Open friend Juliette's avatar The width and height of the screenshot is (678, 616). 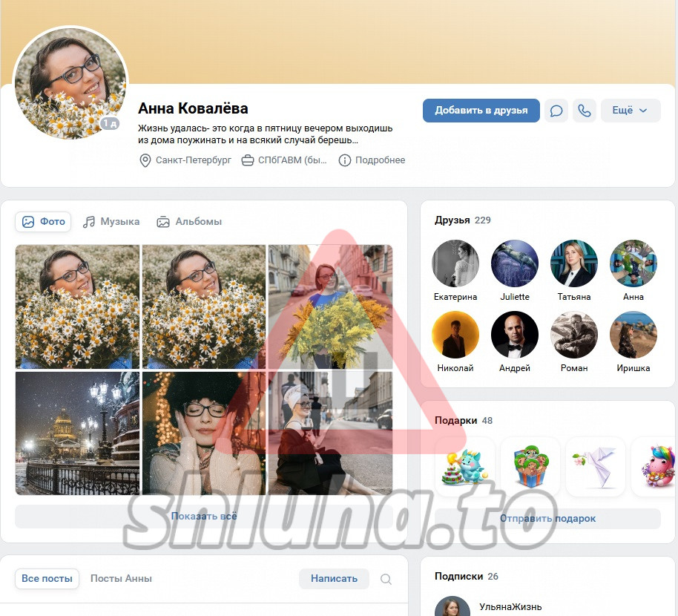[x=515, y=263]
